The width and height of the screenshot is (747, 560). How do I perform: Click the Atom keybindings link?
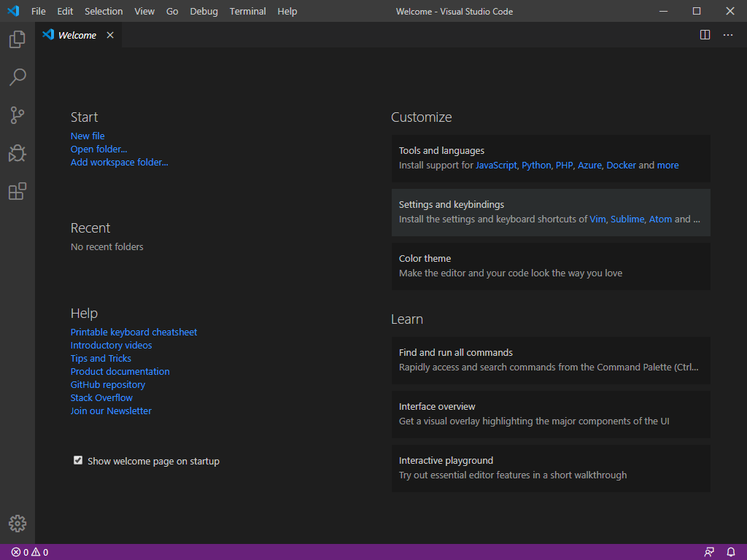pyautogui.click(x=660, y=219)
